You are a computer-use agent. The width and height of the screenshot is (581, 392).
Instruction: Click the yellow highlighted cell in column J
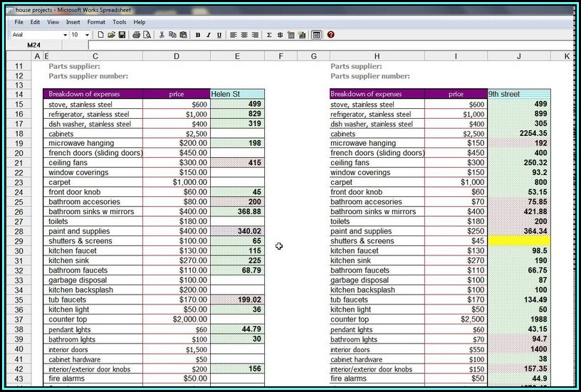(519, 241)
